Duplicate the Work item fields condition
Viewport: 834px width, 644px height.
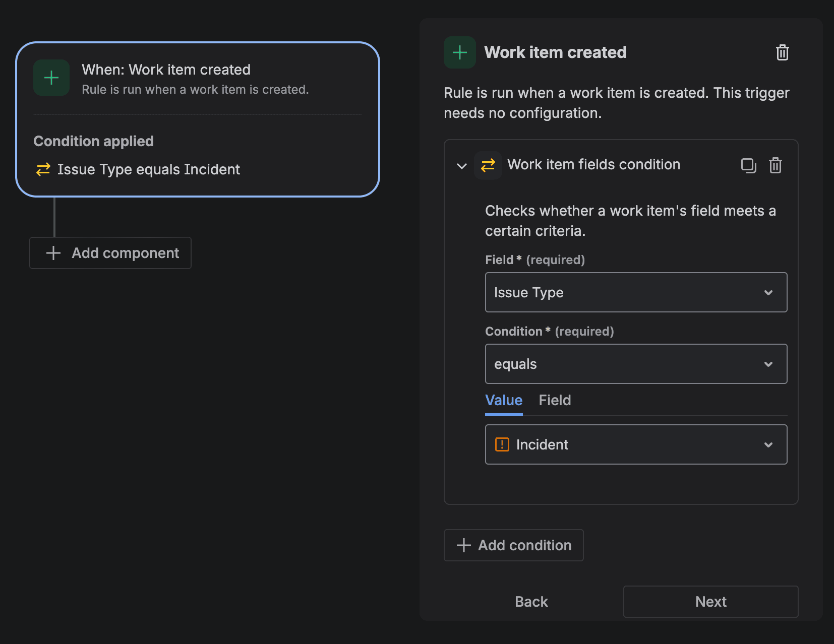coord(749,165)
